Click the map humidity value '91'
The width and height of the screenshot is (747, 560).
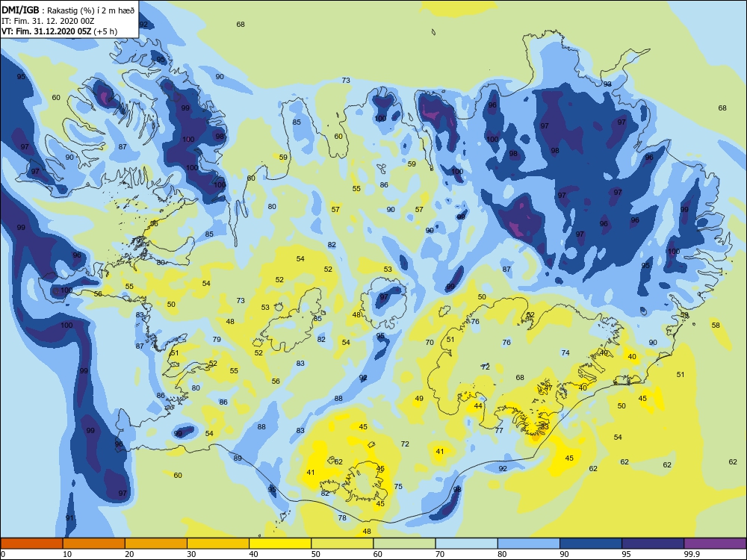[69, 518]
